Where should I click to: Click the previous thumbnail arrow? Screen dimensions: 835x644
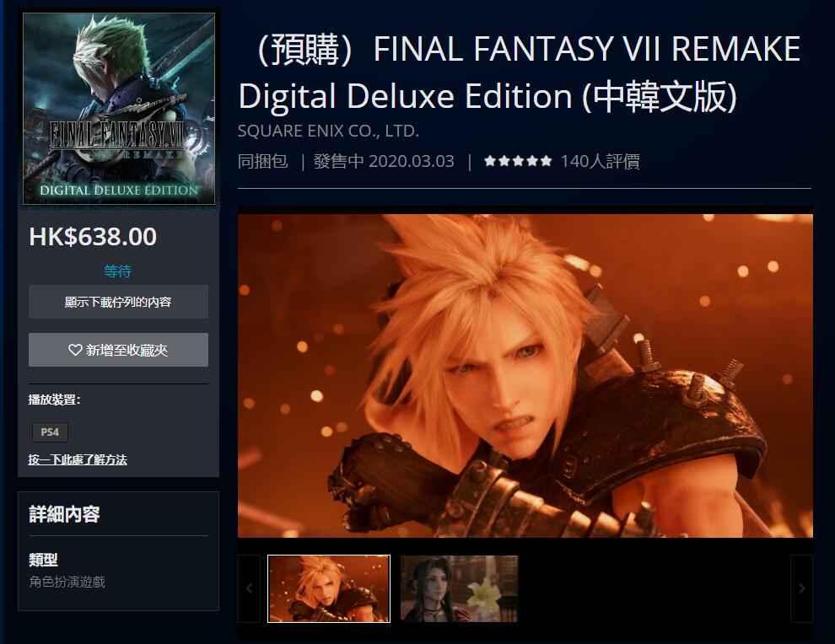(249, 588)
